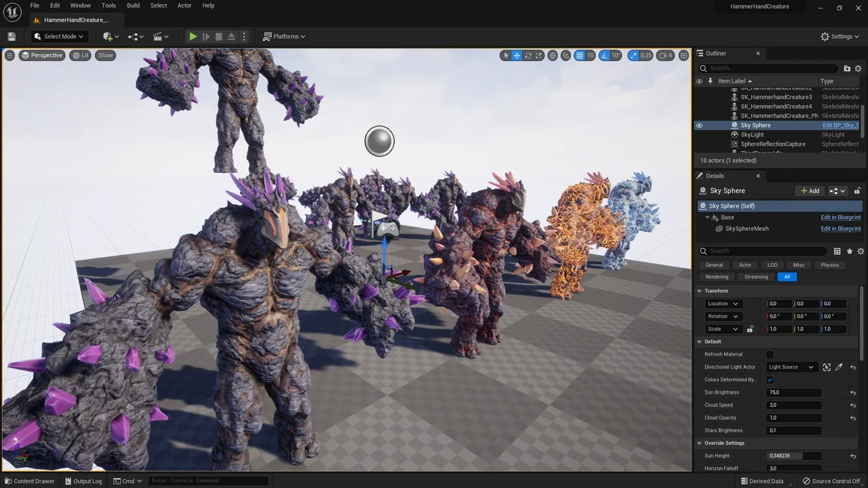Click the Add component button
The height and width of the screenshot is (488, 868).
[x=810, y=191]
